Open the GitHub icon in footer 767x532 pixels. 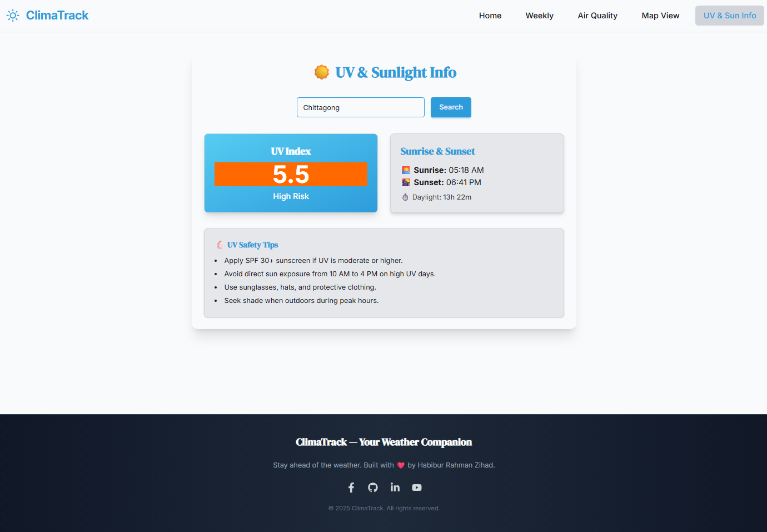[x=373, y=488]
